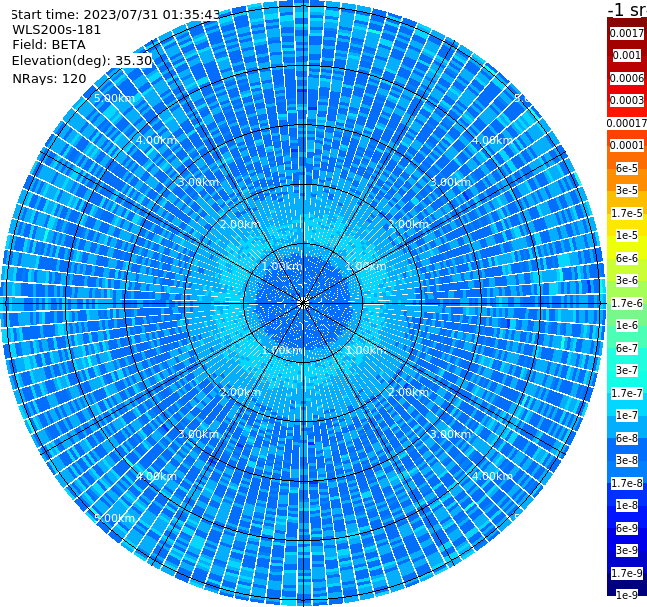Click the '6e-7' colorbar tick label
The height and width of the screenshot is (607, 647).
[627, 348]
